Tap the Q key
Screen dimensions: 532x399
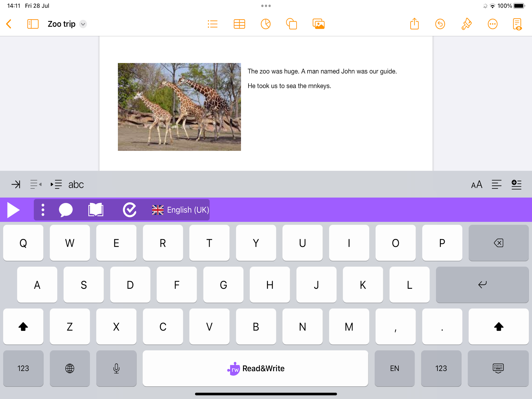coord(23,243)
